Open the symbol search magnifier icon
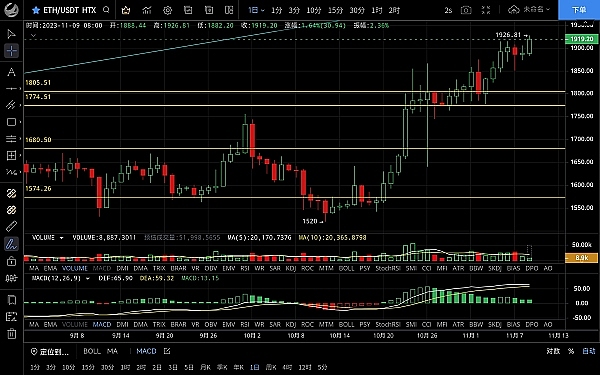The image size is (600, 375). pos(106,10)
